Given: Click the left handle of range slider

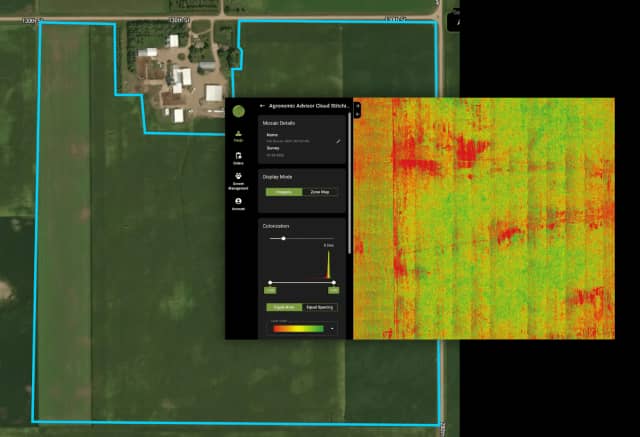Looking at the screenshot, I should (x=270, y=282).
